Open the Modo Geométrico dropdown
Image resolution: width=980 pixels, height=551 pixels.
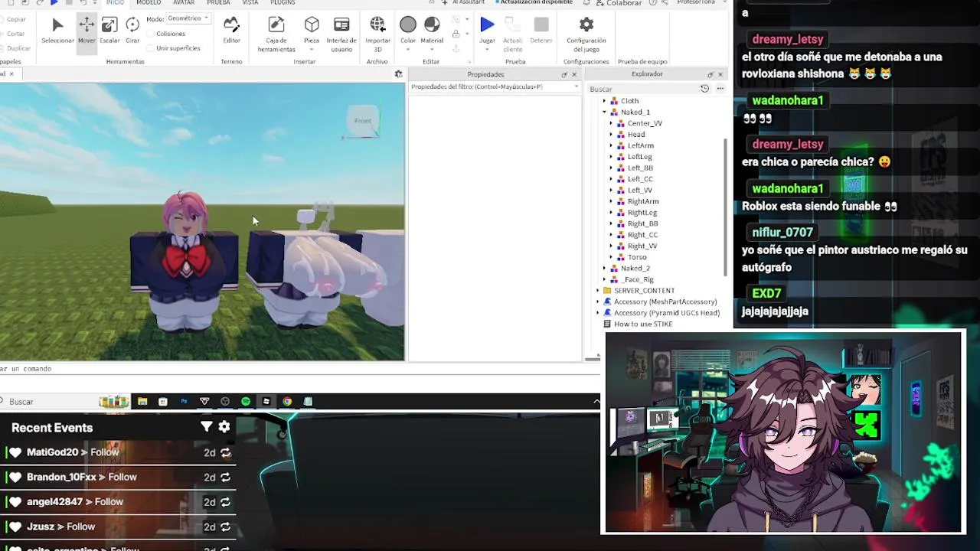click(188, 18)
